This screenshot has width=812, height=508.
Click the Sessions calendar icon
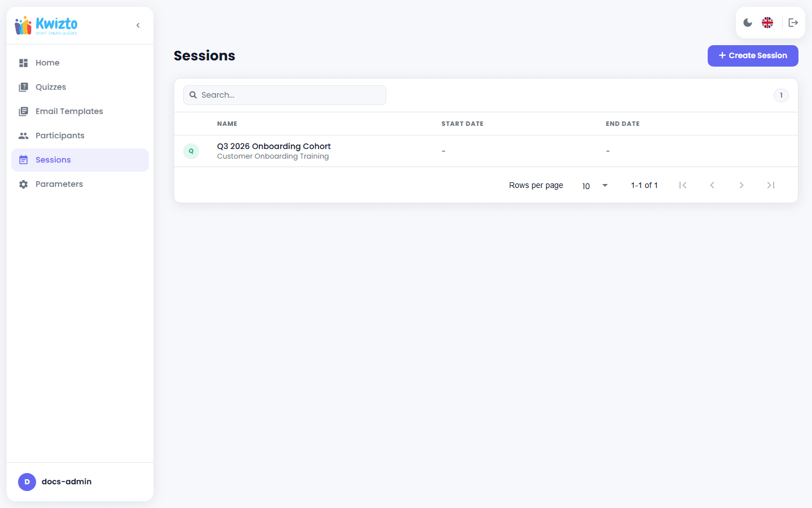[x=23, y=160]
